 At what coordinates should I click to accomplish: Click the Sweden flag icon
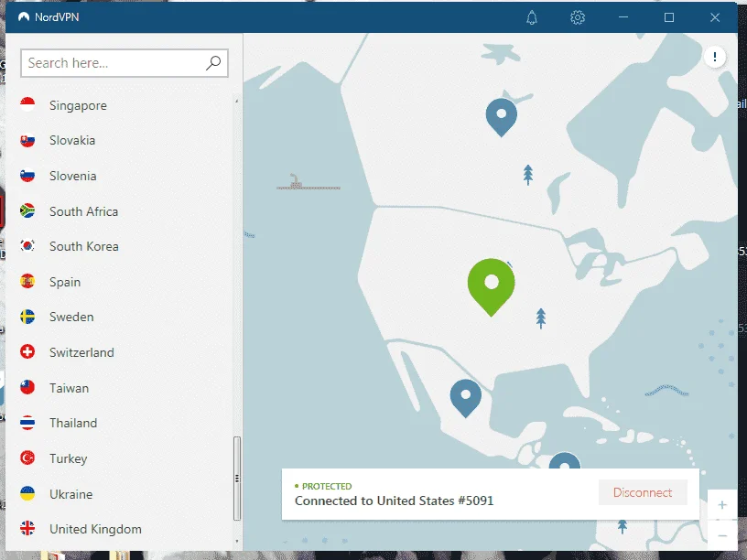[x=27, y=317]
